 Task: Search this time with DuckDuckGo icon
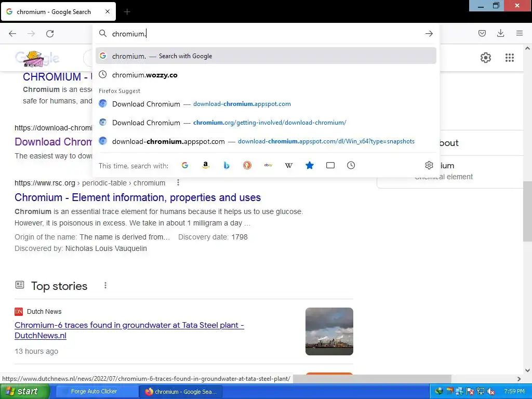pyautogui.click(x=247, y=165)
